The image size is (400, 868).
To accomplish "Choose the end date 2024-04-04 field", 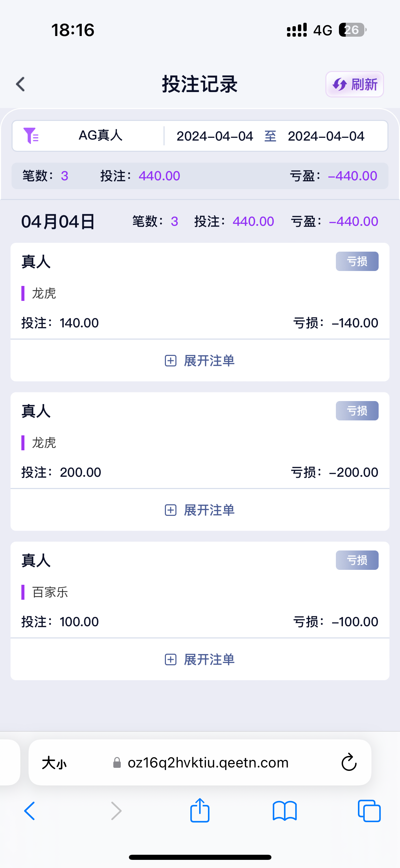I will coord(326,136).
